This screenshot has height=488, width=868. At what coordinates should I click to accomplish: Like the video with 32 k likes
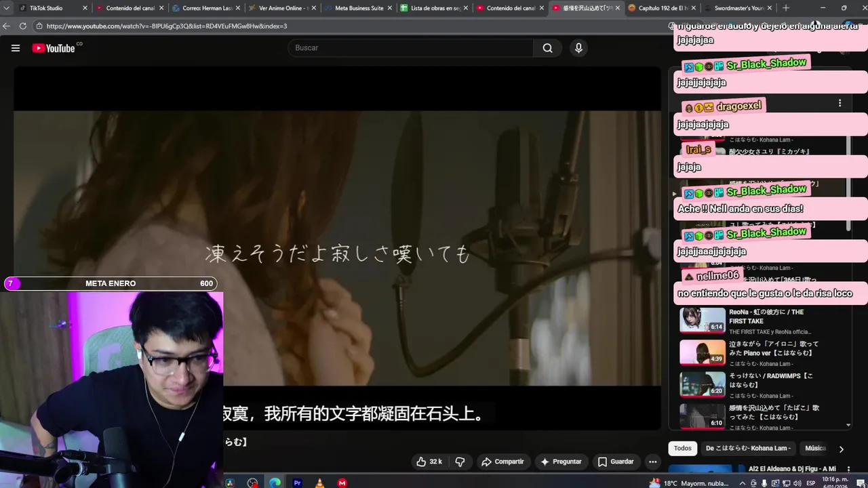[429, 462]
